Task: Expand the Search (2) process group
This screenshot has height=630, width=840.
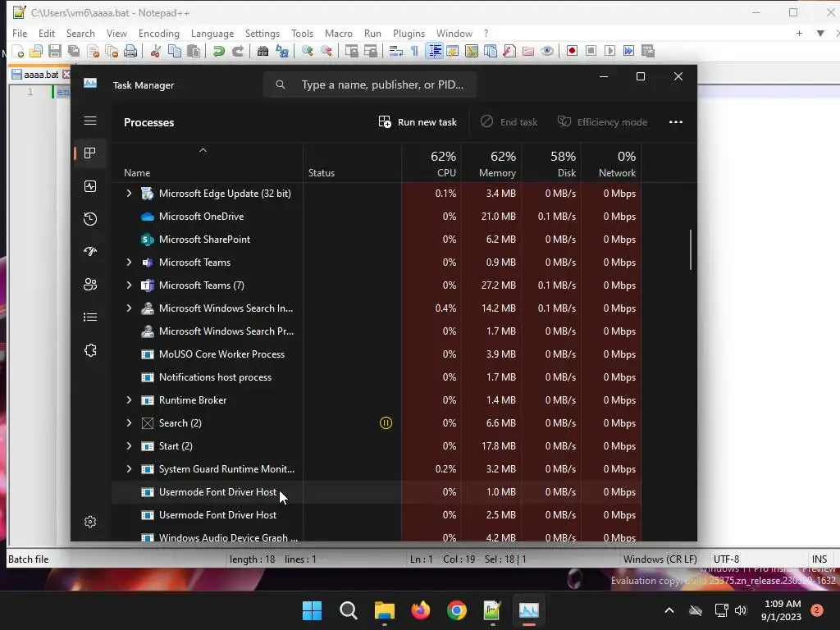Action: 129,423
